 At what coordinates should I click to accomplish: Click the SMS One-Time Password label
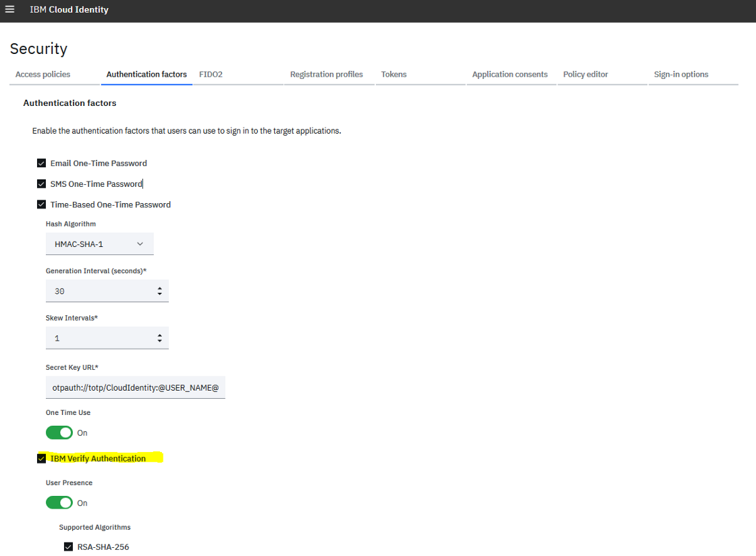[x=97, y=184]
